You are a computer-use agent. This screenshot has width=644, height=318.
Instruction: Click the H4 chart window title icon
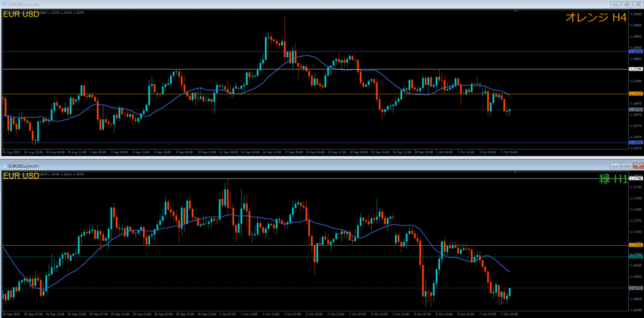tap(4, 3)
